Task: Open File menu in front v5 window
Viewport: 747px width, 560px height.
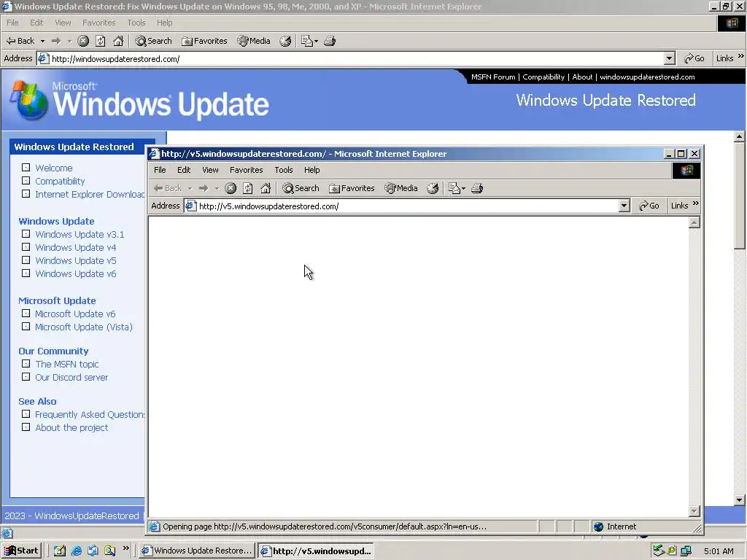Action: pyautogui.click(x=160, y=170)
